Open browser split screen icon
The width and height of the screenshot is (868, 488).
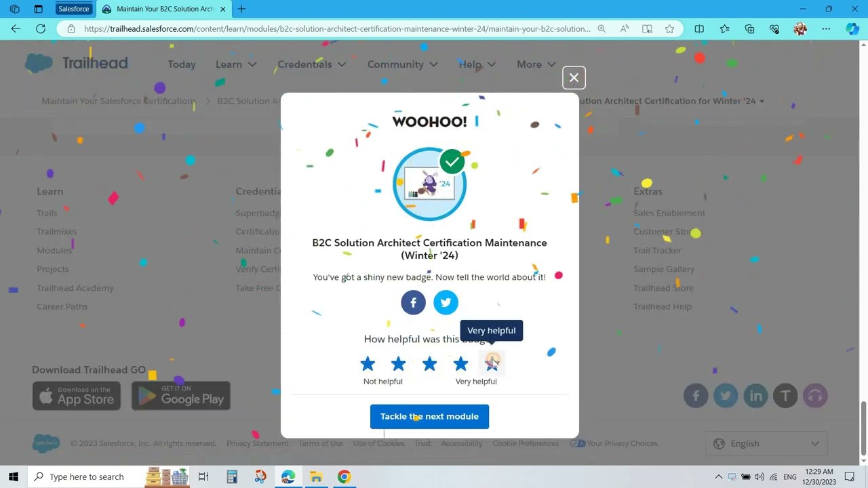pyautogui.click(x=699, y=28)
